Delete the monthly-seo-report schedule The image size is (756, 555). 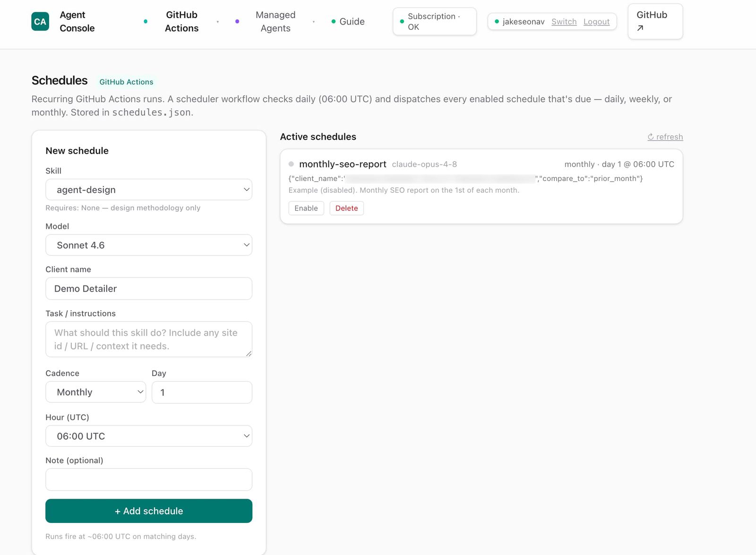click(x=346, y=208)
